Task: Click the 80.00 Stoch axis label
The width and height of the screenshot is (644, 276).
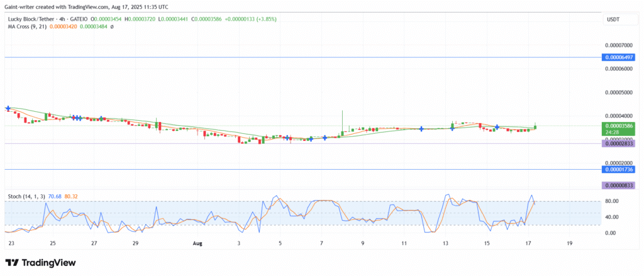Action: click(x=613, y=201)
